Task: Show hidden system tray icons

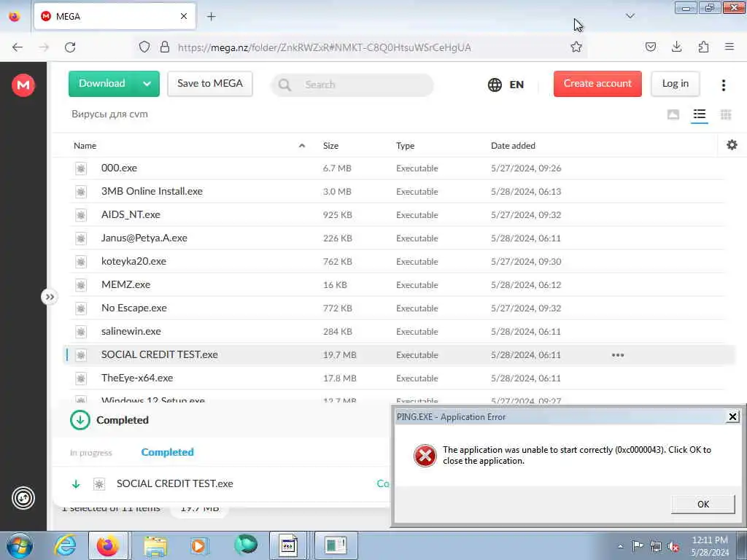Action: click(x=620, y=546)
